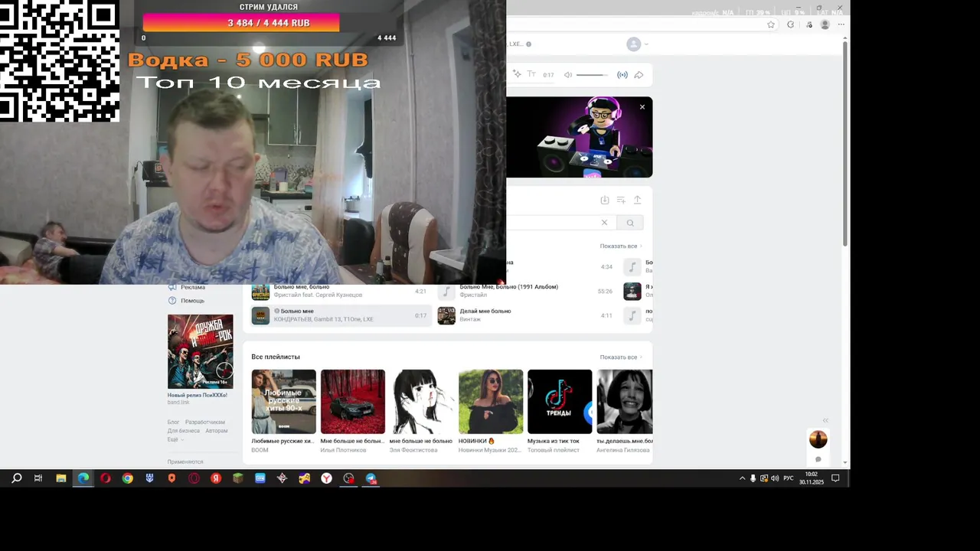Open Yandex Browser white Y icon
The image size is (980, 551).
coord(327,478)
